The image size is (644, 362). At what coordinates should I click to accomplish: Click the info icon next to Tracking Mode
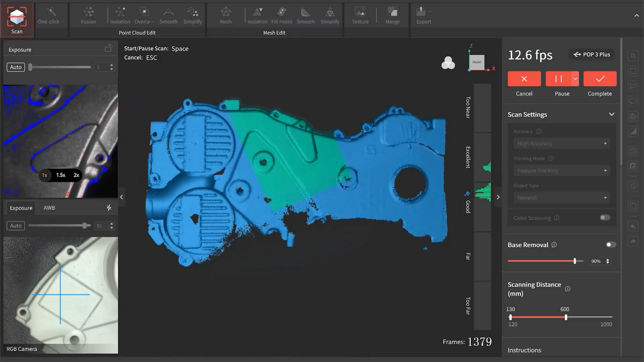pyautogui.click(x=551, y=158)
